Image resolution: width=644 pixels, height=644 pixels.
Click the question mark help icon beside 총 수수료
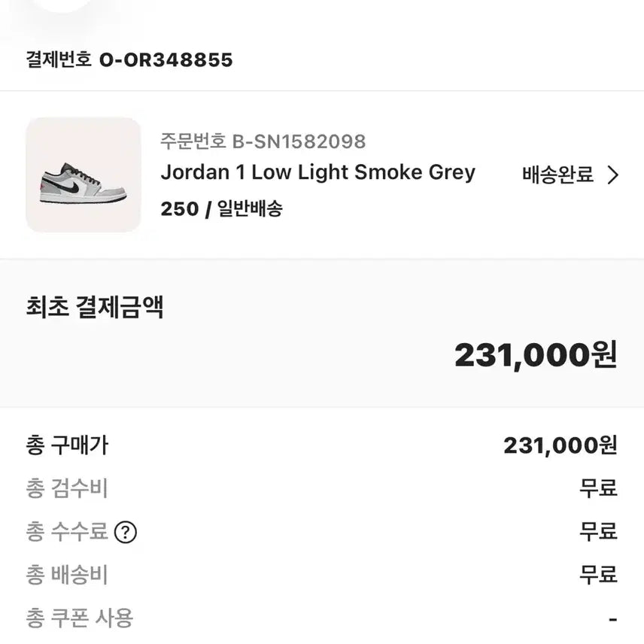[x=126, y=533]
